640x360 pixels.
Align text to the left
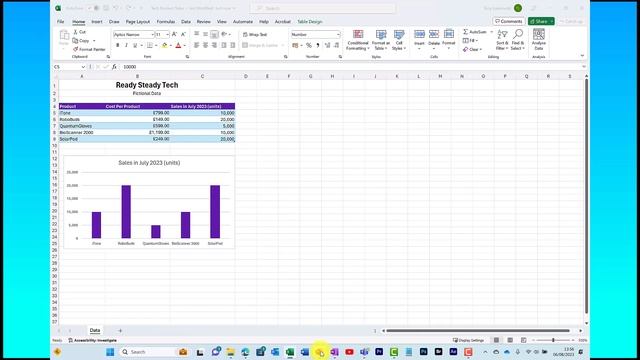coord(196,45)
